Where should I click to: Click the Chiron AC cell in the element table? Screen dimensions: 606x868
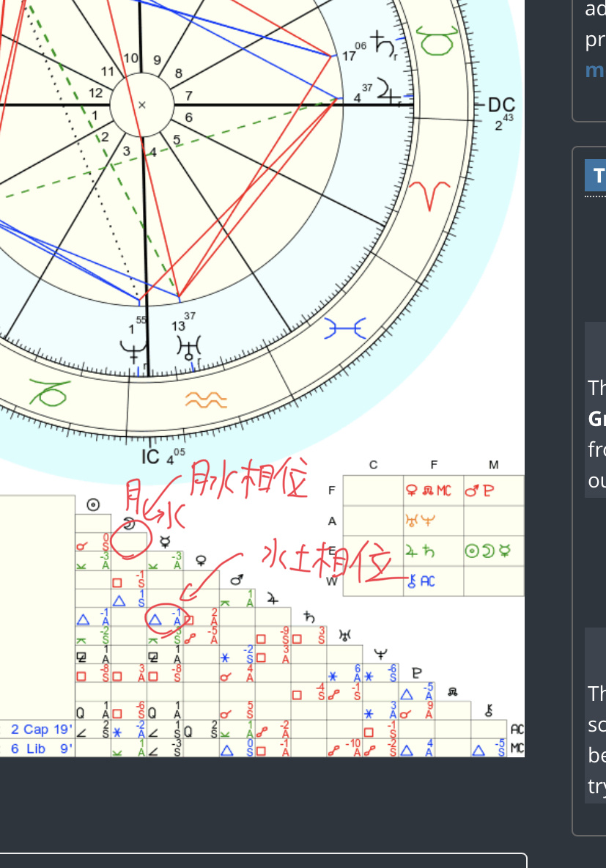(433, 581)
